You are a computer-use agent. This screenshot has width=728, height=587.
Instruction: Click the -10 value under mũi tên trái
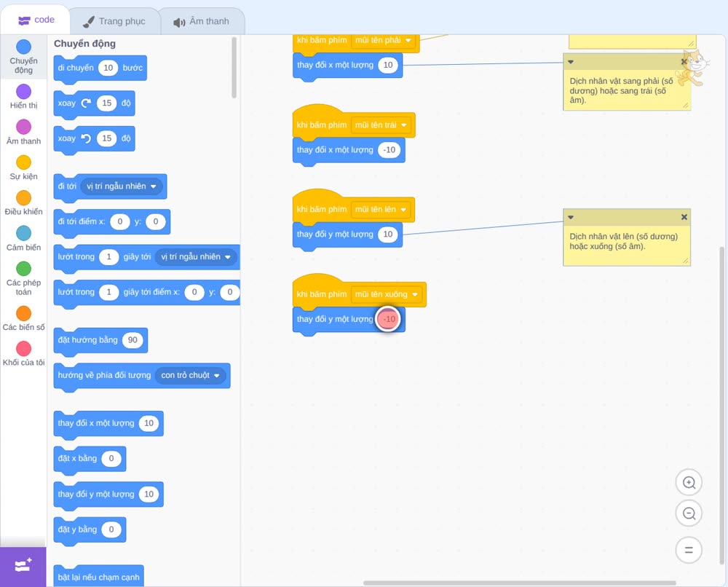[x=389, y=150]
